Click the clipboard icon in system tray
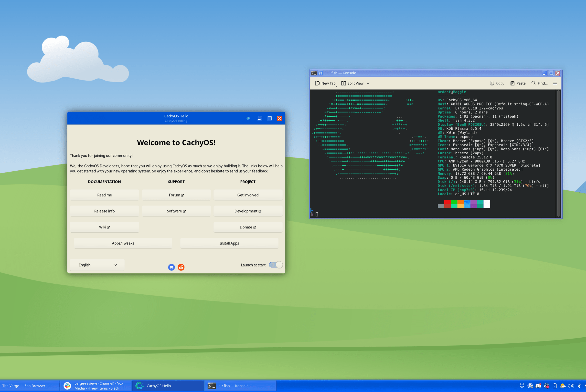This screenshot has height=392, width=586. pos(555,385)
